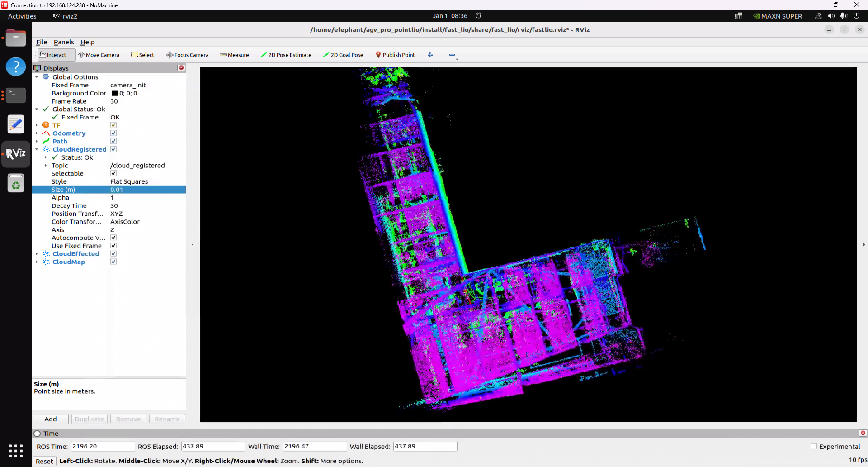The height and width of the screenshot is (467, 868).
Task: Select the Color Transformer AxisColor value
Action: [x=125, y=222]
